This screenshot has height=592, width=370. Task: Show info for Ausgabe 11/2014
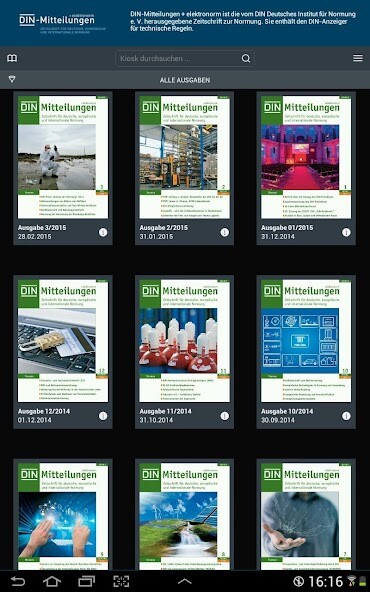224,416
